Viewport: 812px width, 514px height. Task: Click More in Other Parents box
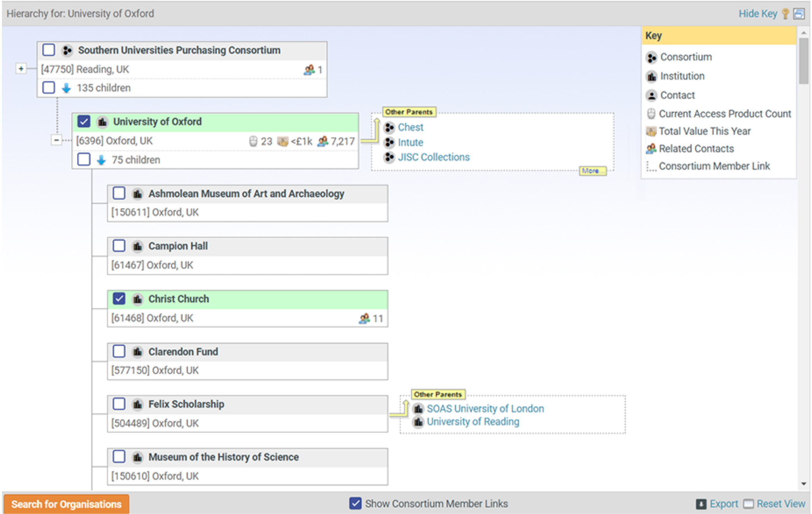pyautogui.click(x=592, y=171)
